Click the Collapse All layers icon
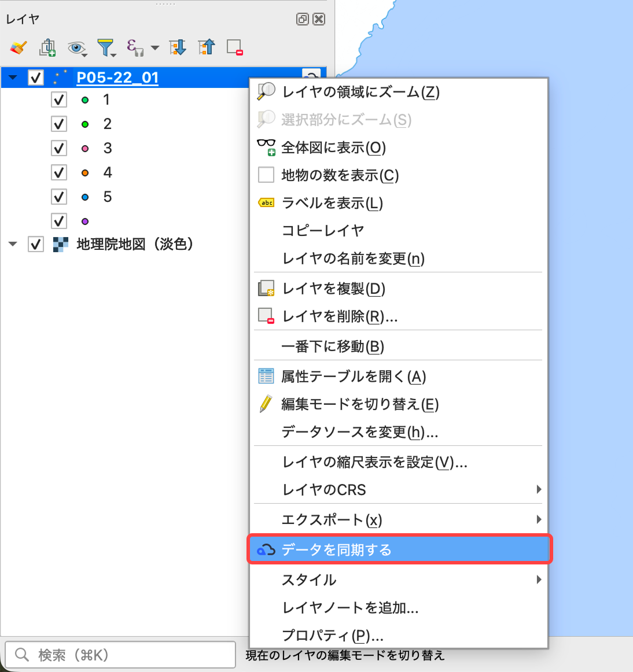The image size is (633, 672). tap(207, 47)
